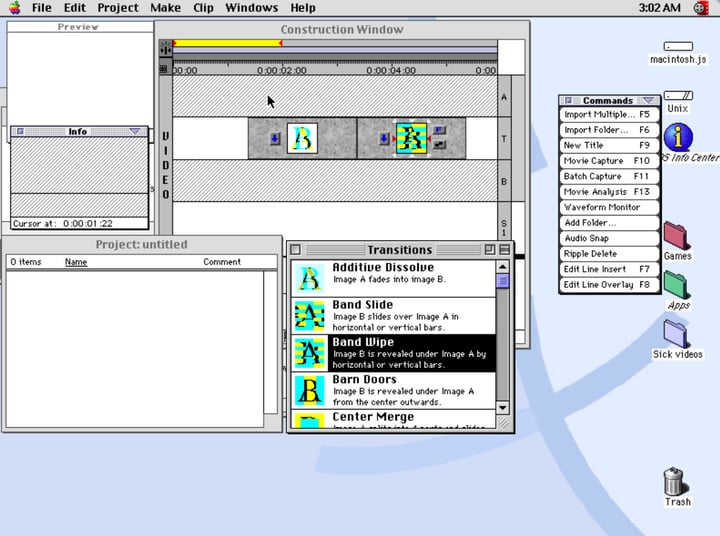Open the Clip menu

click(x=203, y=8)
